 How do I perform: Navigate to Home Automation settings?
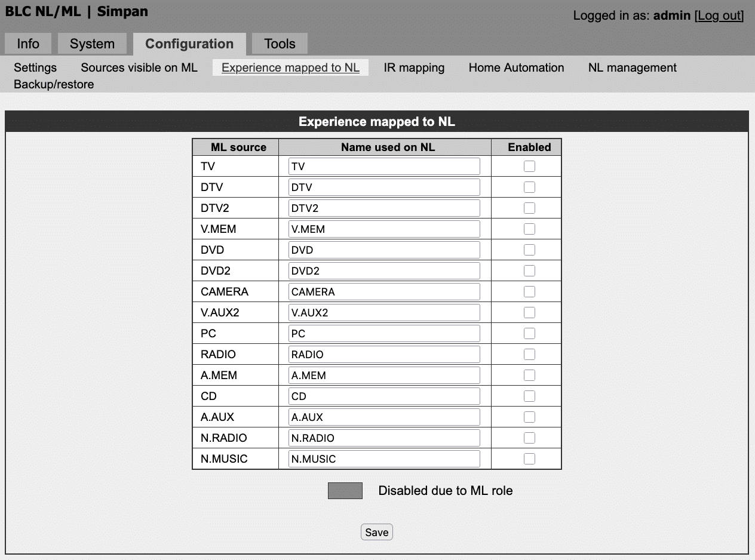click(516, 67)
